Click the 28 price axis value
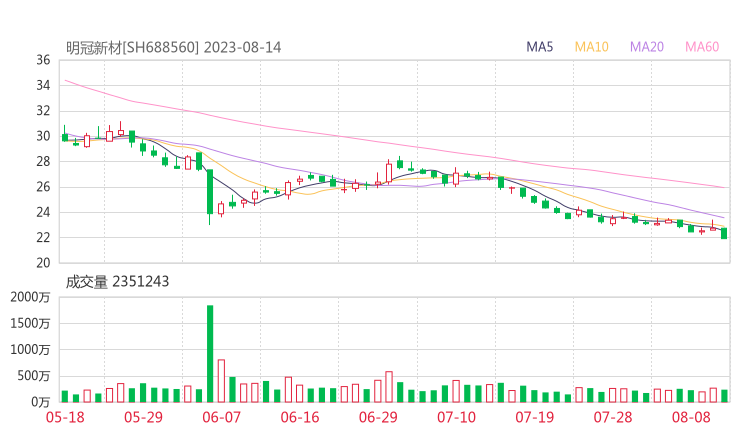 (43, 161)
